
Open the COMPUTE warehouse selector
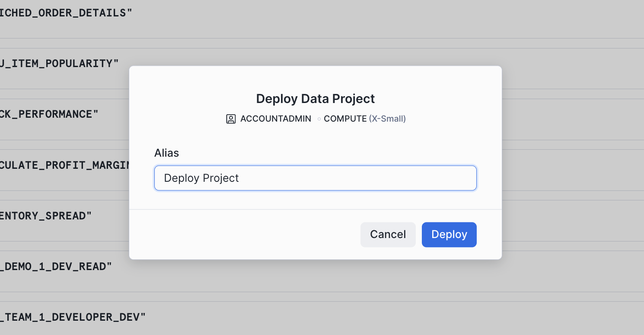click(x=344, y=119)
